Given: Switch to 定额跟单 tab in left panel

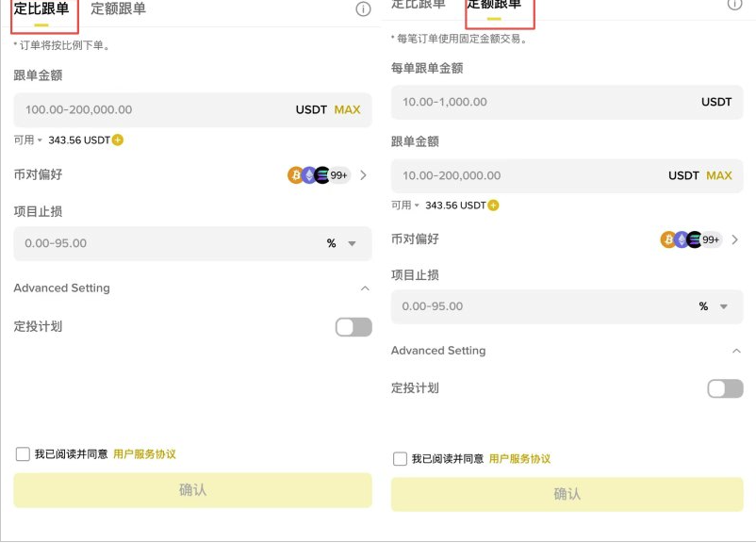Looking at the screenshot, I should 118,9.
